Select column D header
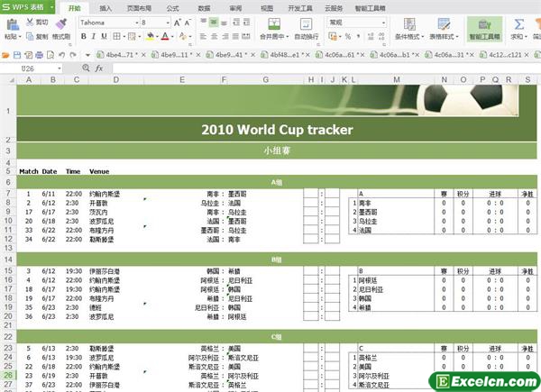The image size is (541, 392). coord(116,80)
